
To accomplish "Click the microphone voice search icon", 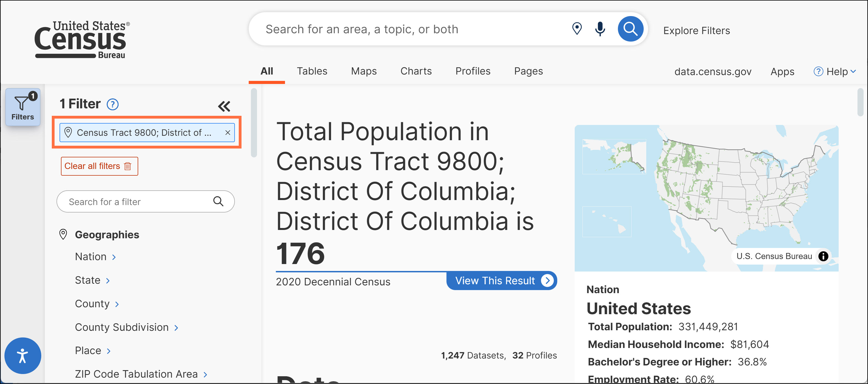I will click(600, 29).
